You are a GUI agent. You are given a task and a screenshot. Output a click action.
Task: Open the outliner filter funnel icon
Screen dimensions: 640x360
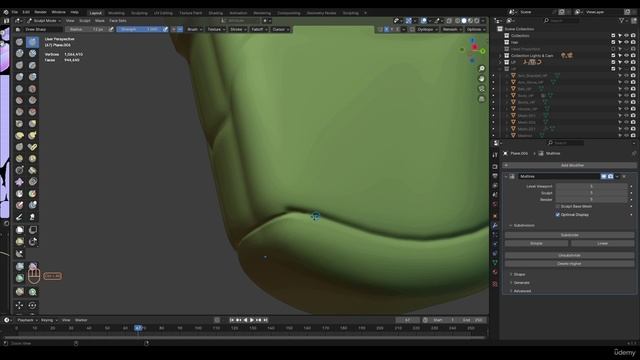622,20
